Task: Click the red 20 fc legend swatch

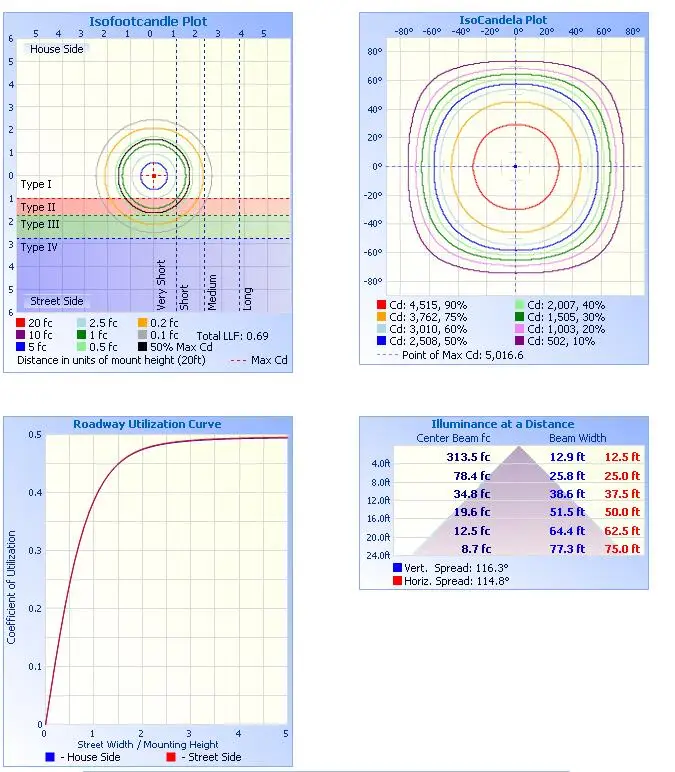Action: (22, 323)
